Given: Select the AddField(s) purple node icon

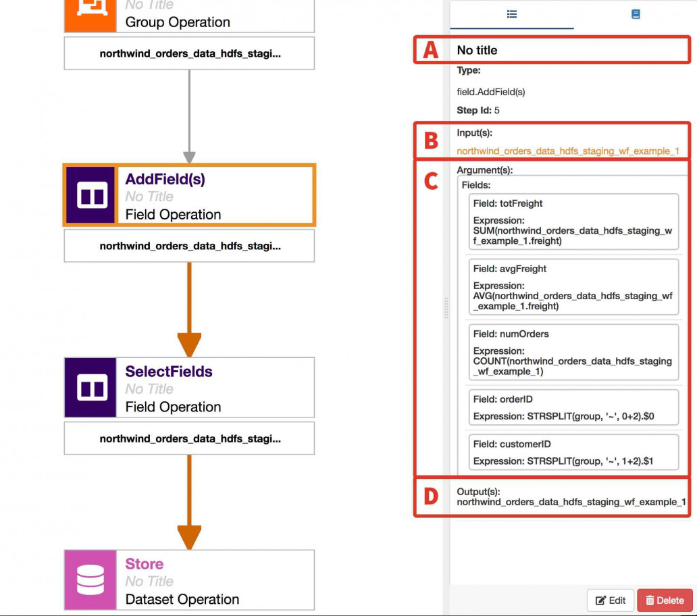Looking at the screenshot, I should (x=91, y=195).
